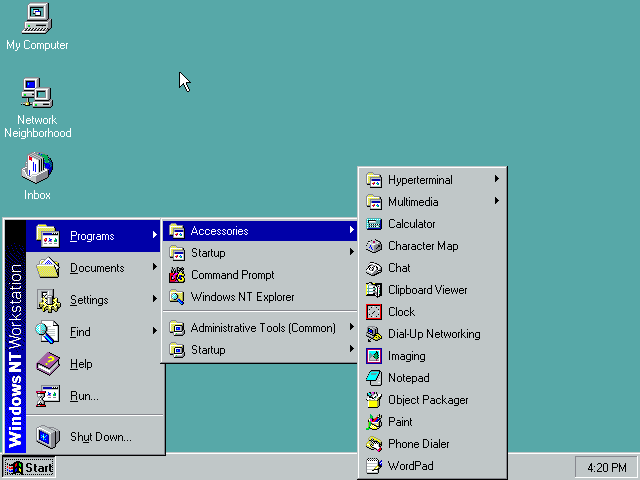The image size is (640, 480).
Task: Select the Dial-Up Networking text label
Action: pyautogui.click(x=434, y=334)
